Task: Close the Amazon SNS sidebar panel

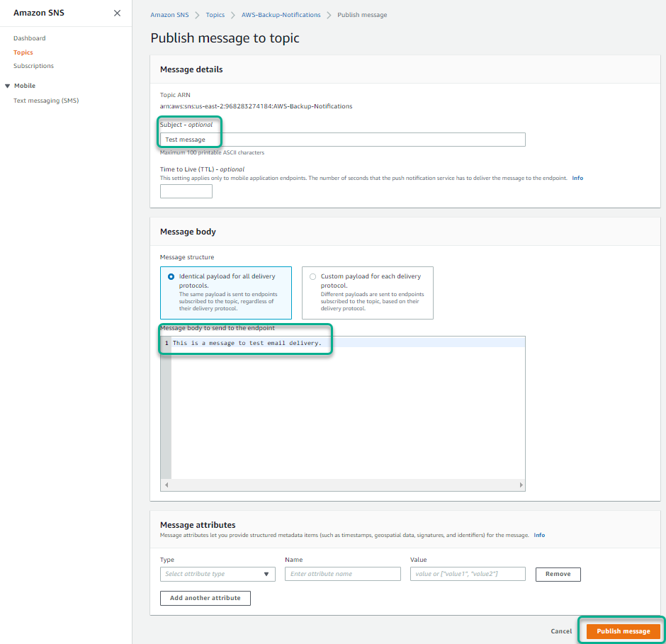Action: pyautogui.click(x=117, y=13)
